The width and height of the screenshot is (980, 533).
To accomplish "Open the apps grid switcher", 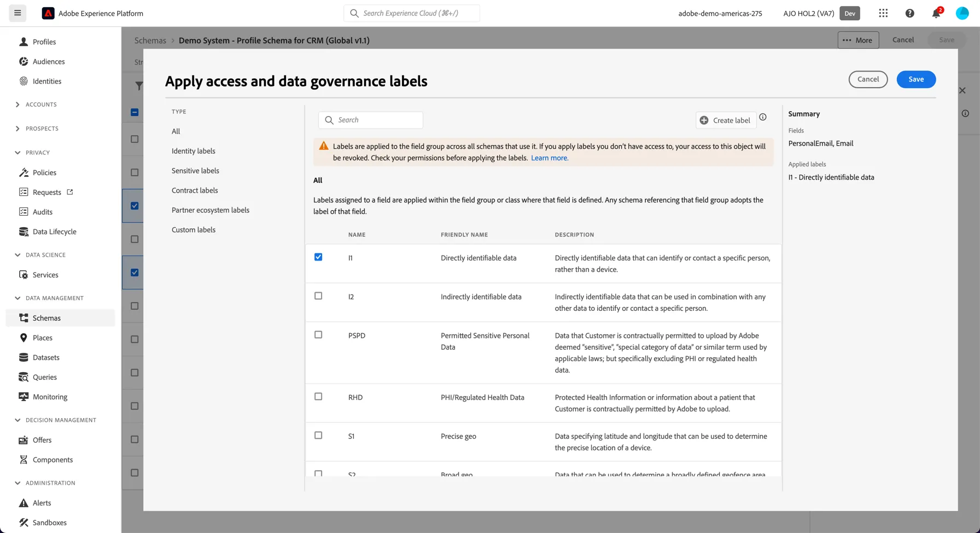I will (883, 13).
